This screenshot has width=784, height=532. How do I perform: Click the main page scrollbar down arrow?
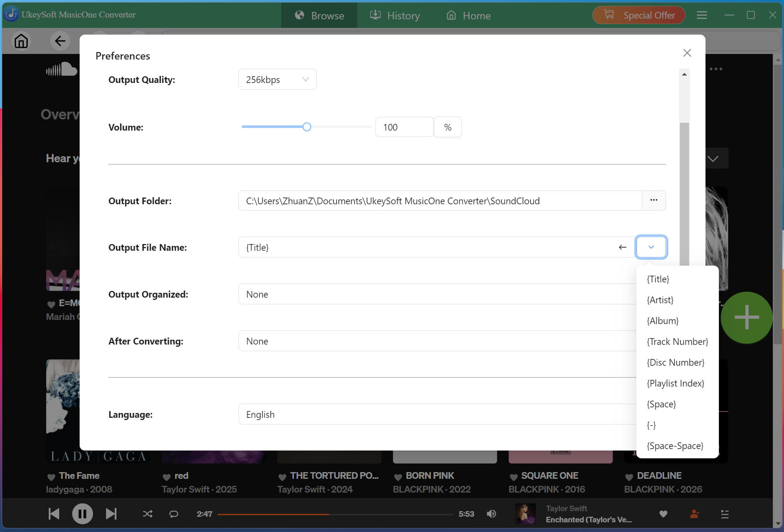pos(778,523)
